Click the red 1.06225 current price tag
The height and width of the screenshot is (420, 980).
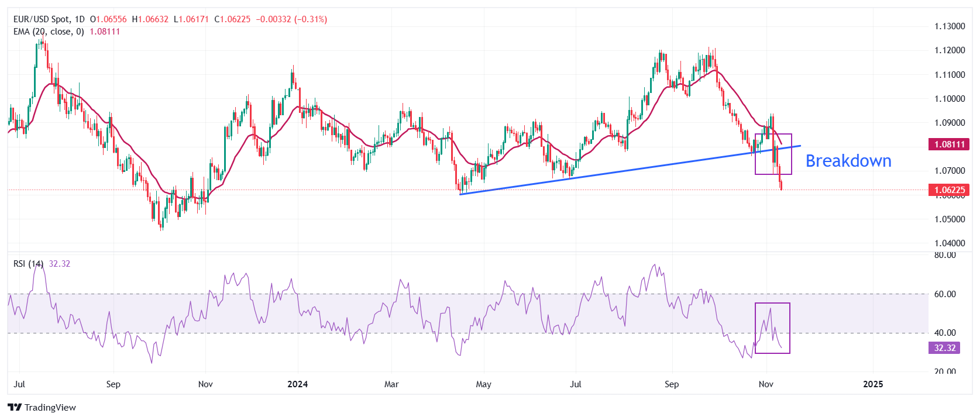(x=948, y=190)
